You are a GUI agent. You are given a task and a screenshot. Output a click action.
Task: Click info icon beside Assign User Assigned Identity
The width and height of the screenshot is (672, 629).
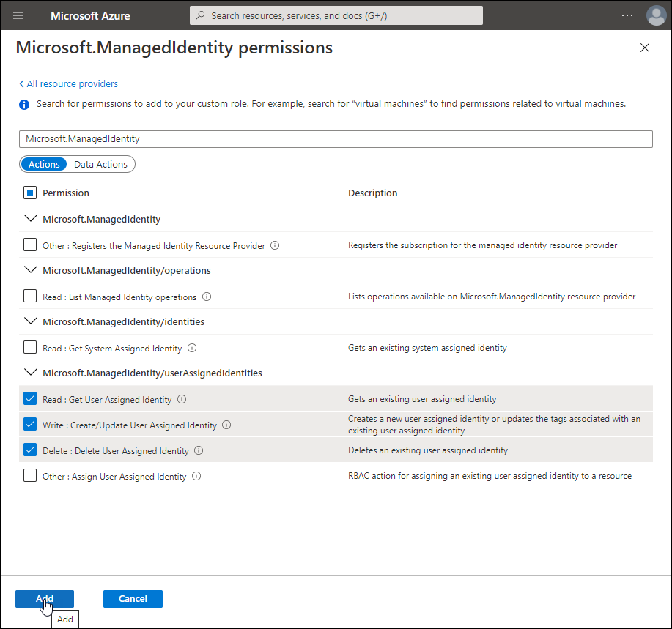click(196, 477)
